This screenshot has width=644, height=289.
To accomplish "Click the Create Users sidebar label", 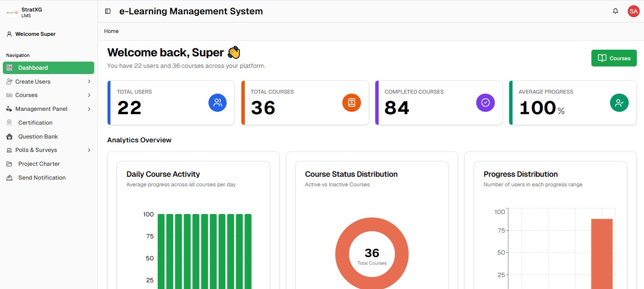I will tap(33, 82).
